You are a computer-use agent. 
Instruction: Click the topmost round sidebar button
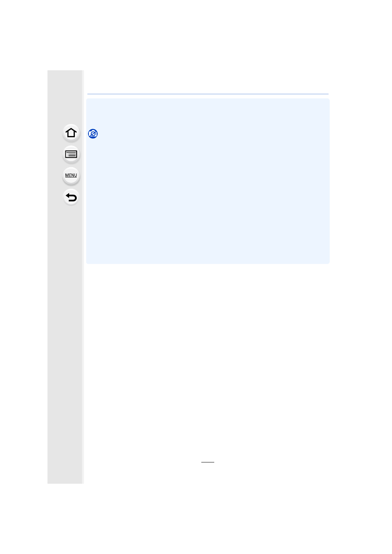tap(71, 133)
